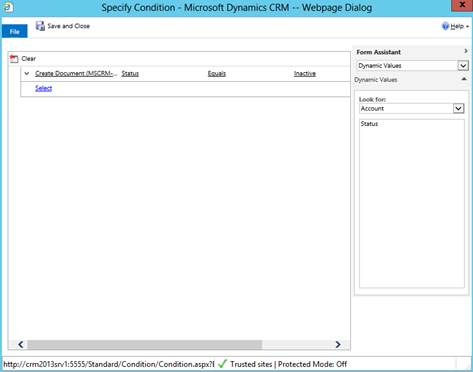
Task: Click the Create Document entity link
Action: 76,74
